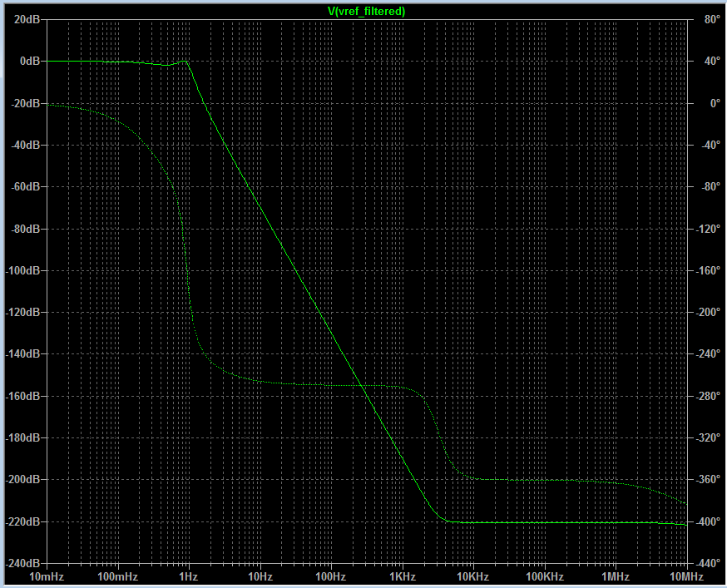The height and width of the screenshot is (588, 727).
Task: Click the -160° phase axis label
Action: tap(708, 271)
